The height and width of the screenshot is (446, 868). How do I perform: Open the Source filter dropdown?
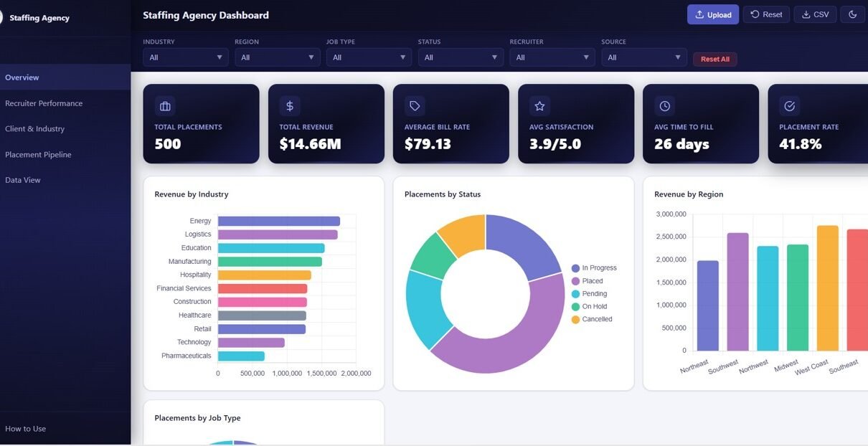tap(644, 57)
